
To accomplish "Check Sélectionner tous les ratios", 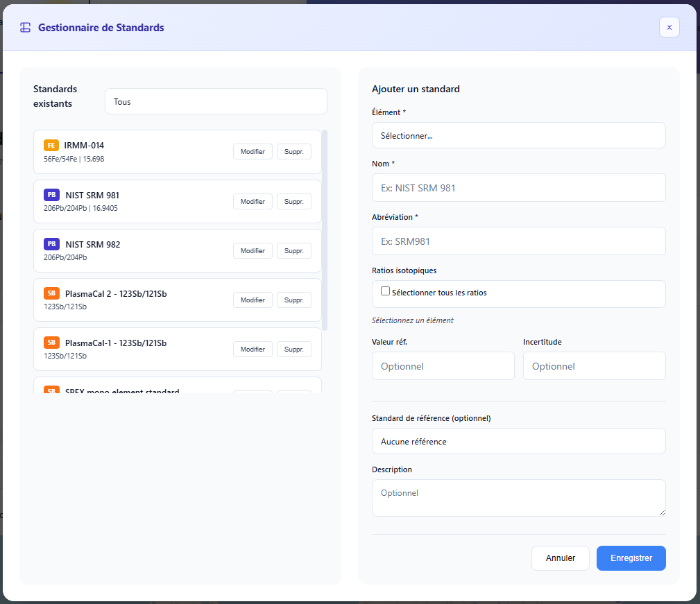I will pos(385,291).
